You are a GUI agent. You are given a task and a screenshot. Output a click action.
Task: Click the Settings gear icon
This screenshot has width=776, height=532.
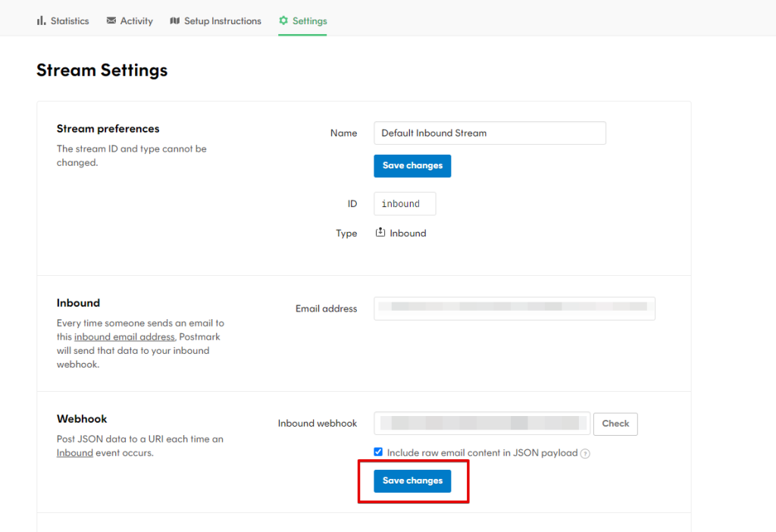pyautogui.click(x=283, y=21)
